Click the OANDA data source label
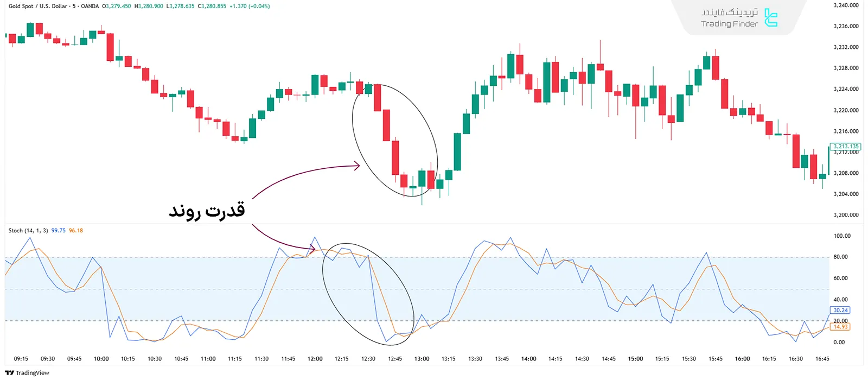The image size is (868, 380). (90, 7)
